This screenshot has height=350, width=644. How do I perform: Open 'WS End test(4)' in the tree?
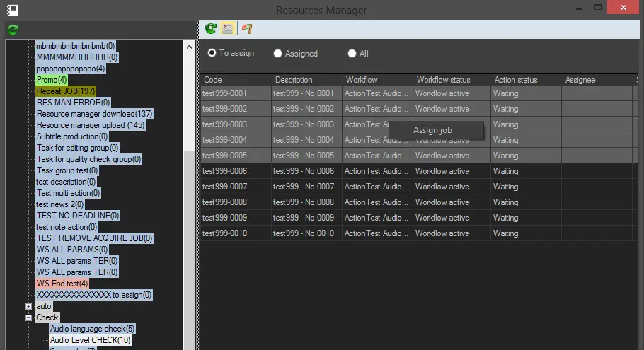[62, 284]
